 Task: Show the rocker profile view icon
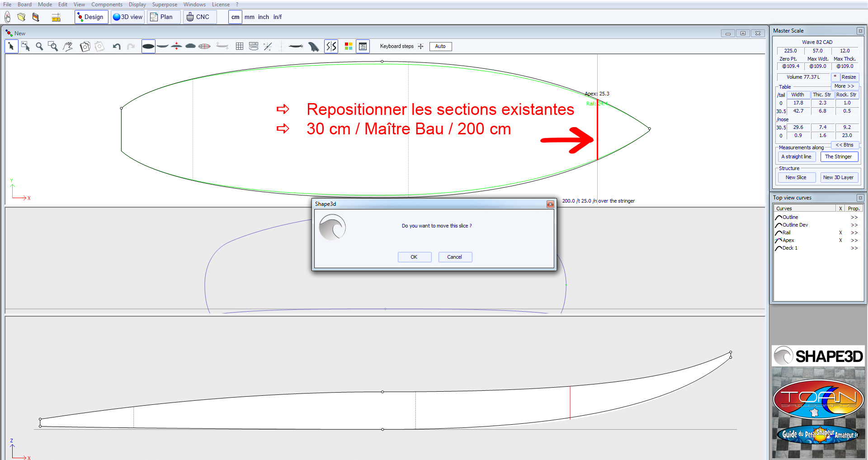(x=162, y=46)
